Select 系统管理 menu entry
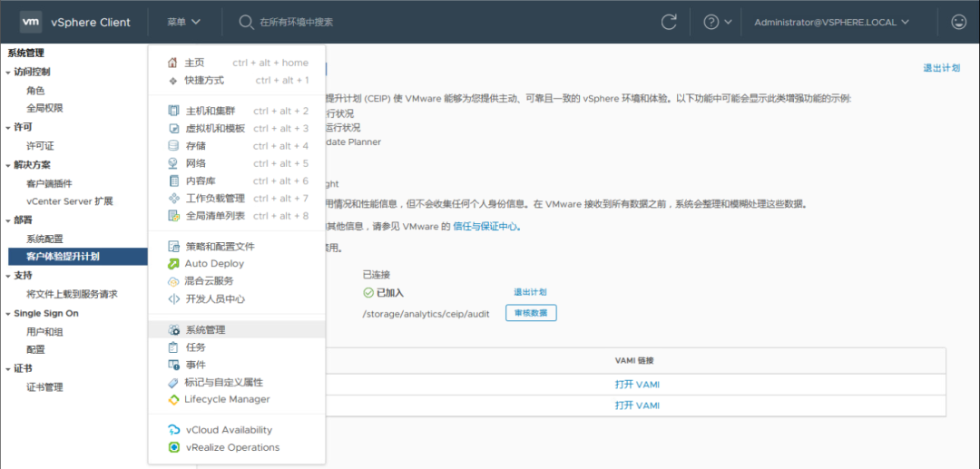Image resolution: width=980 pixels, height=469 pixels. pyautogui.click(x=236, y=329)
